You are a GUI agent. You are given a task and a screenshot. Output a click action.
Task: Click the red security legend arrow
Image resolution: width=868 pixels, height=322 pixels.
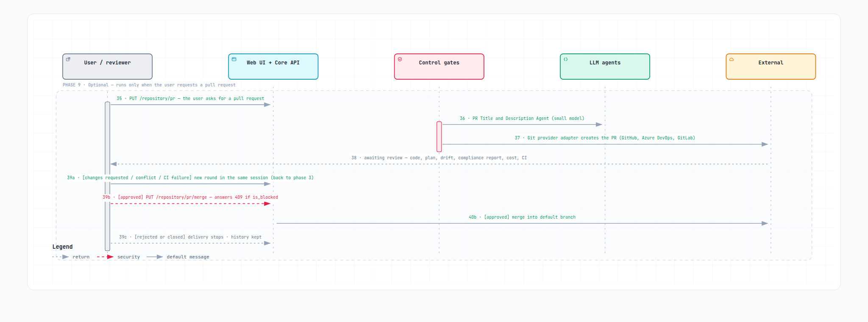point(105,257)
